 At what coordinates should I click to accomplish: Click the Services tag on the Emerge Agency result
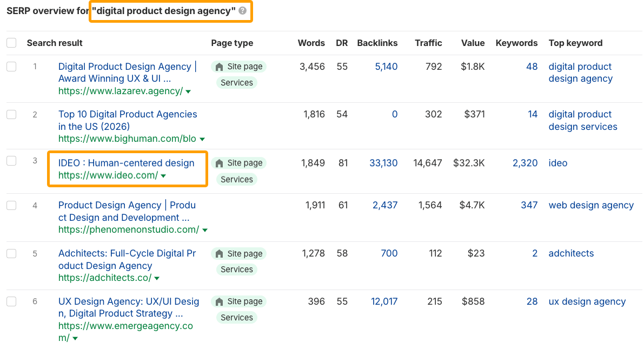pos(237,318)
